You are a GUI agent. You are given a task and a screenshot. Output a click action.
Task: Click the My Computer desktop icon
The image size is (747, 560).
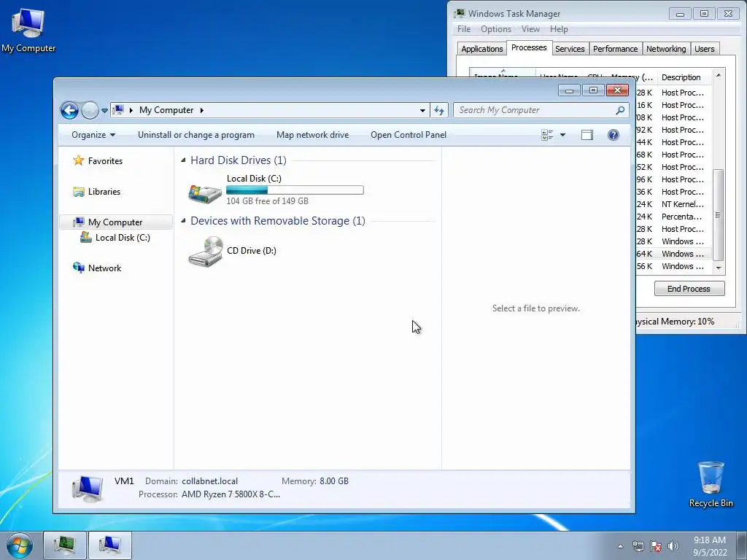click(28, 30)
